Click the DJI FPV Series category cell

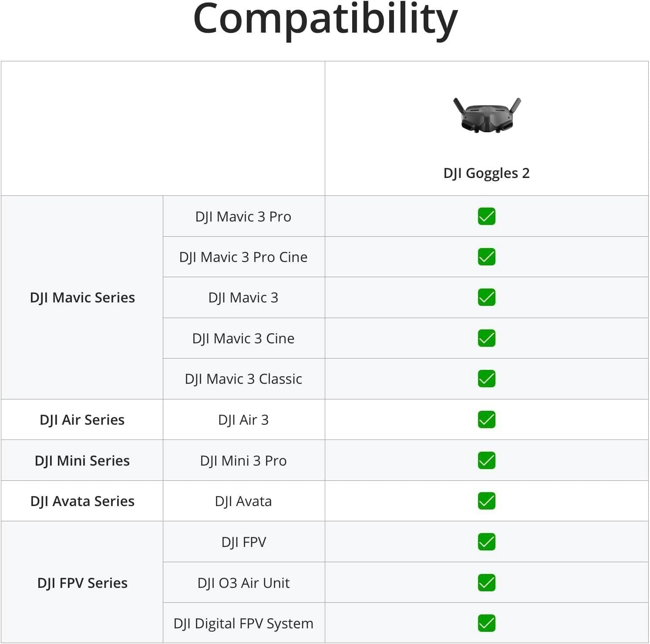(82, 583)
